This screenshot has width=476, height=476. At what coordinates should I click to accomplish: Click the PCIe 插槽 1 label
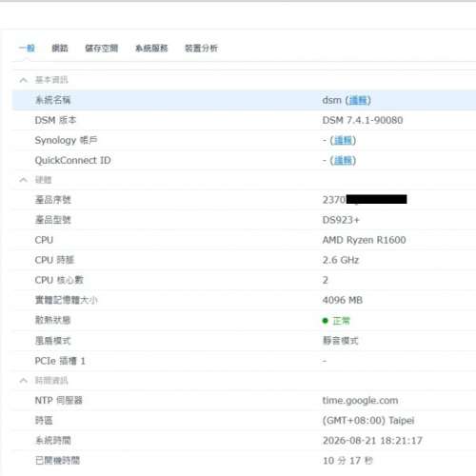coord(60,361)
